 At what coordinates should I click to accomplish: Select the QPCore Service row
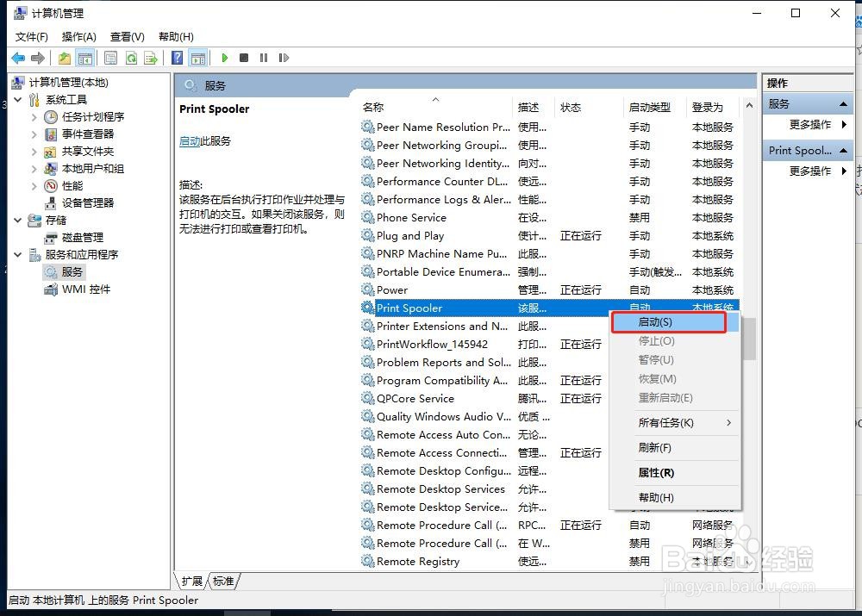tap(484, 398)
